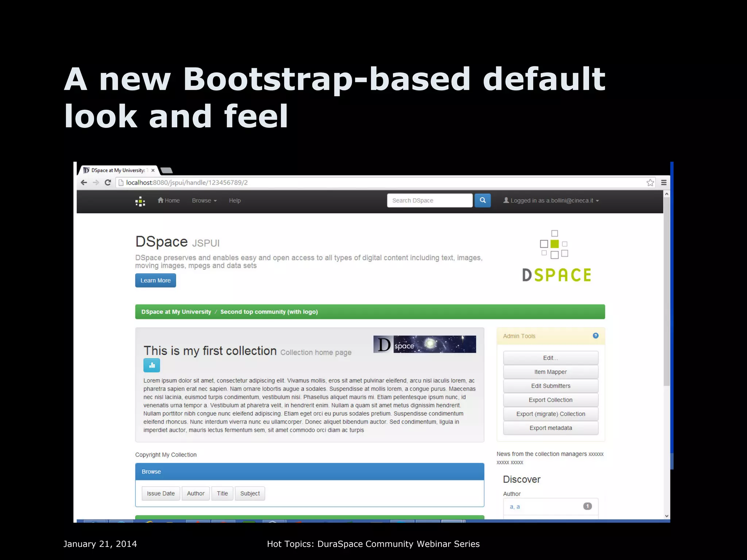This screenshot has width=747, height=560.
Task: Select author facet 'a, a'
Action: click(515, 507)
